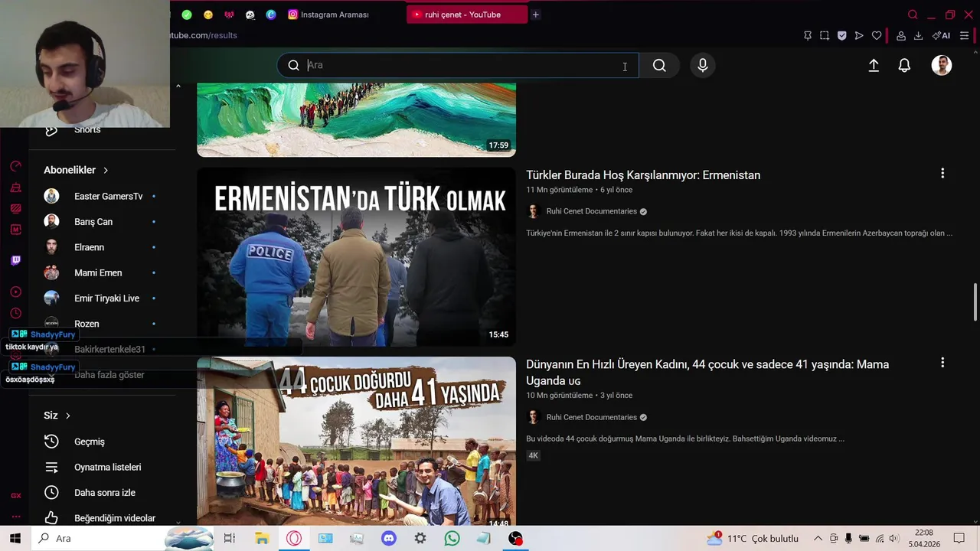Open Daha sonra izle list

pyautogui.click(x=105, y=493)
